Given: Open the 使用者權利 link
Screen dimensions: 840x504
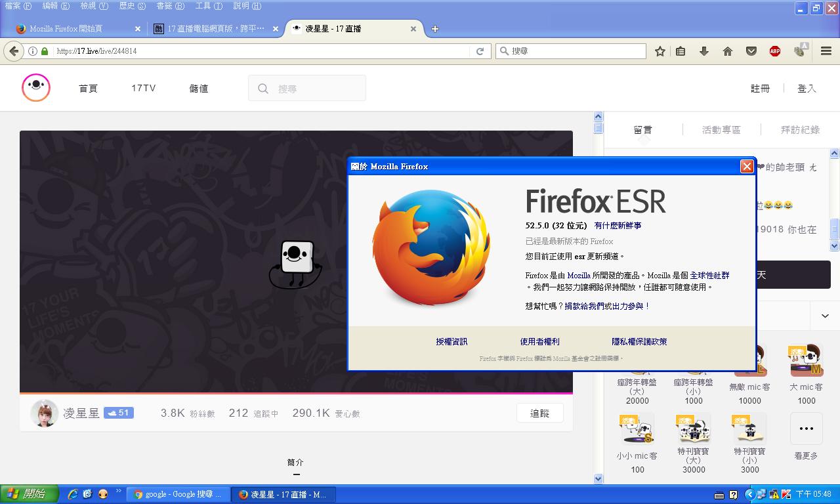Looking at the screenshot, I should 539,342.
